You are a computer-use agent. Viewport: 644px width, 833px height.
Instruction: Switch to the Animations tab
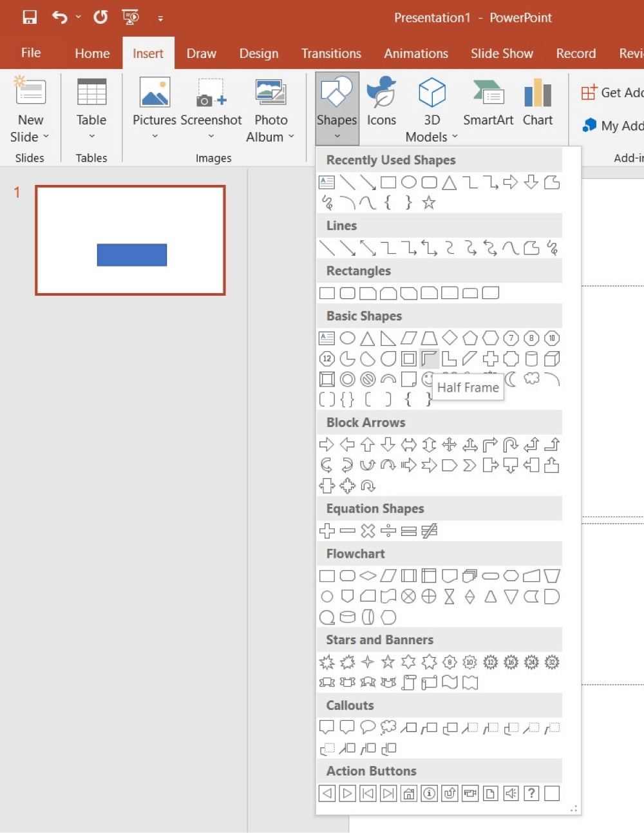pyautogui.click(x=415, y=53)
